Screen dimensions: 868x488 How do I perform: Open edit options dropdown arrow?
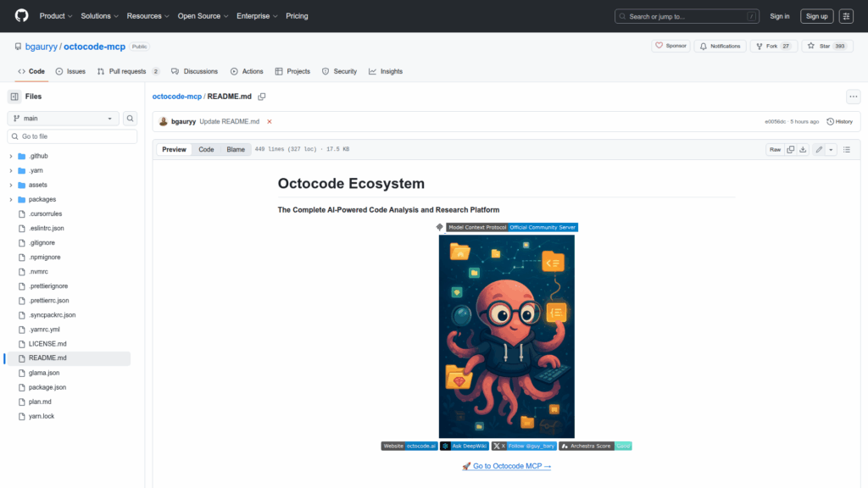(x=831, y=149)
